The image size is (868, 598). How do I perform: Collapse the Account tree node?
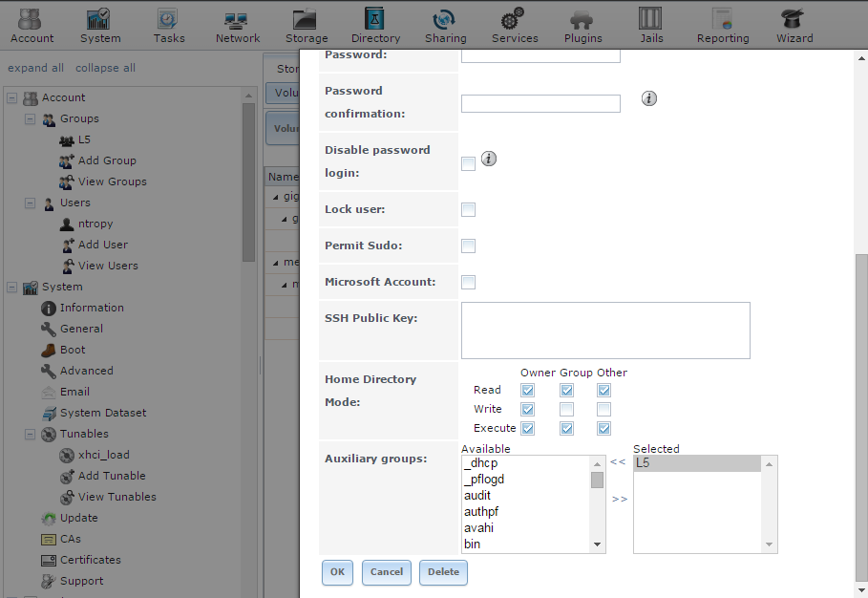[x=11, y=98]
